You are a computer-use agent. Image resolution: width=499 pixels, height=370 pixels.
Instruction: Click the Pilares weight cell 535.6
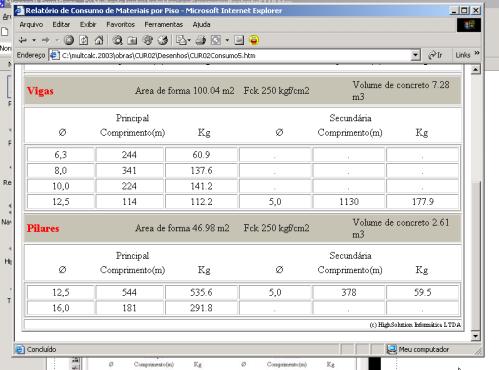[x=201, y=293]
